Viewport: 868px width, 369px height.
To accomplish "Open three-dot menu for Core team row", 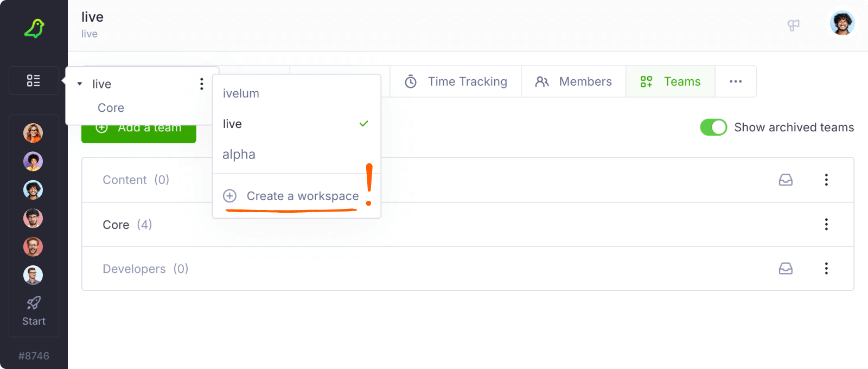I will point(826,224).
